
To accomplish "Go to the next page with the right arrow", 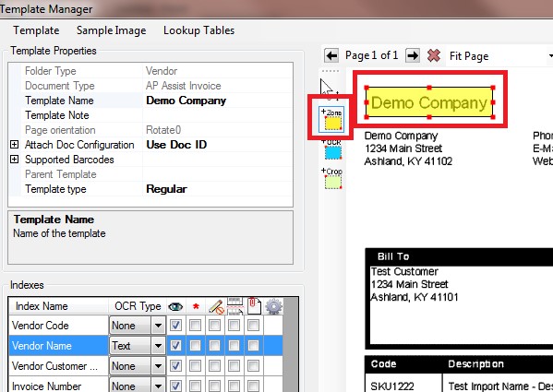I will (x=413, y=55).
